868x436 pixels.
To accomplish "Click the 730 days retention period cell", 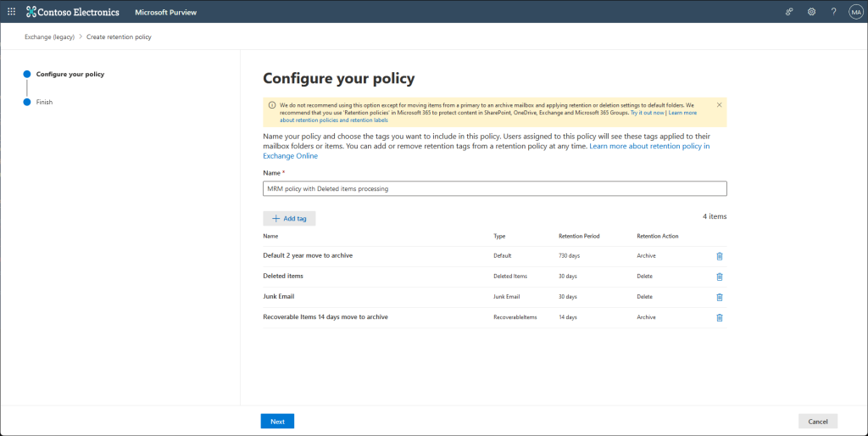I will (x=569, y=256).
